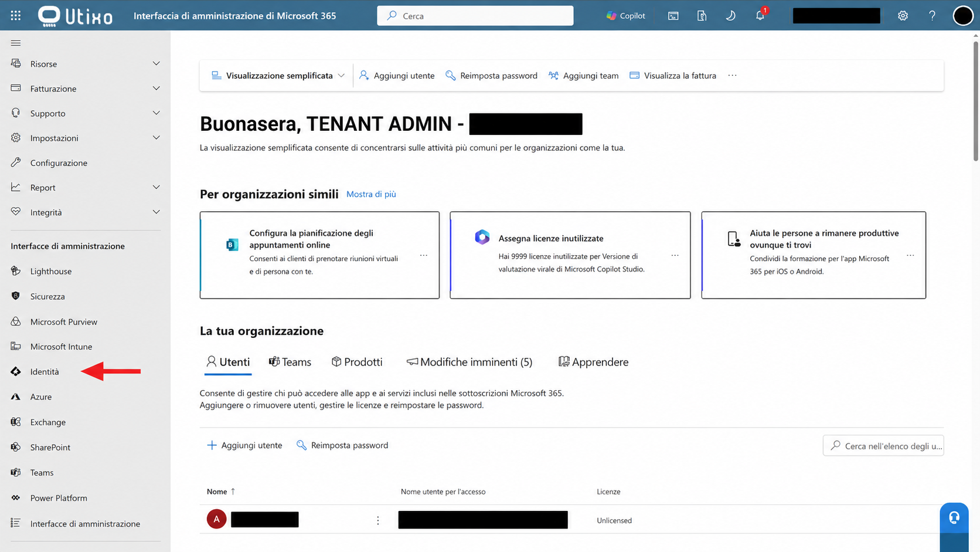Open notifications bell icon
The height and width of the screenshot is (552, 980).
point(760,15)
